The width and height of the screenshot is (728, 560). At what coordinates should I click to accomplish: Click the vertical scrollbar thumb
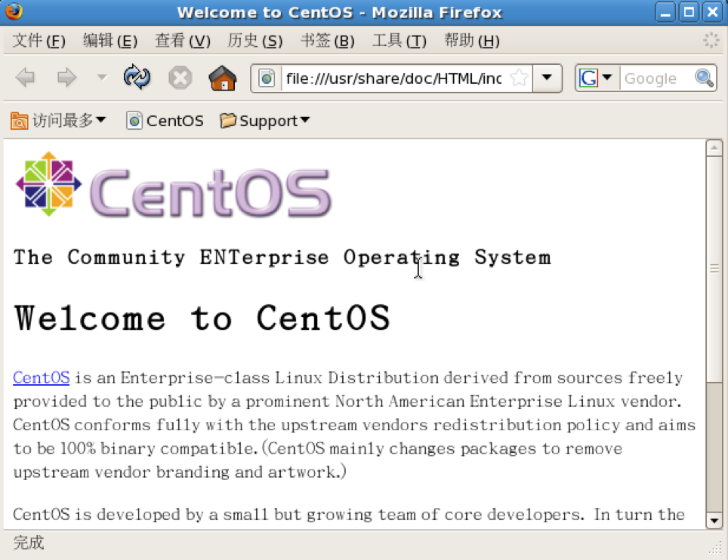[714, 269]
